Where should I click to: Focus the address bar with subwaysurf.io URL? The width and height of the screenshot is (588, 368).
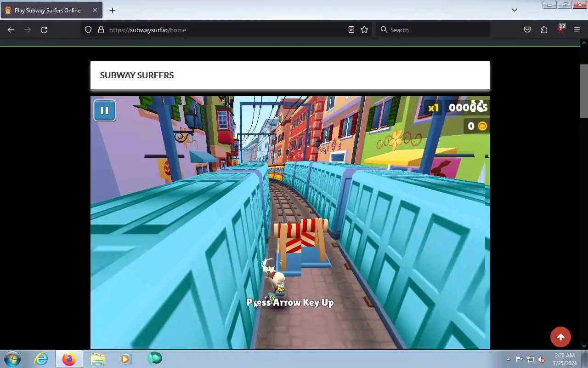coord(225,29)
